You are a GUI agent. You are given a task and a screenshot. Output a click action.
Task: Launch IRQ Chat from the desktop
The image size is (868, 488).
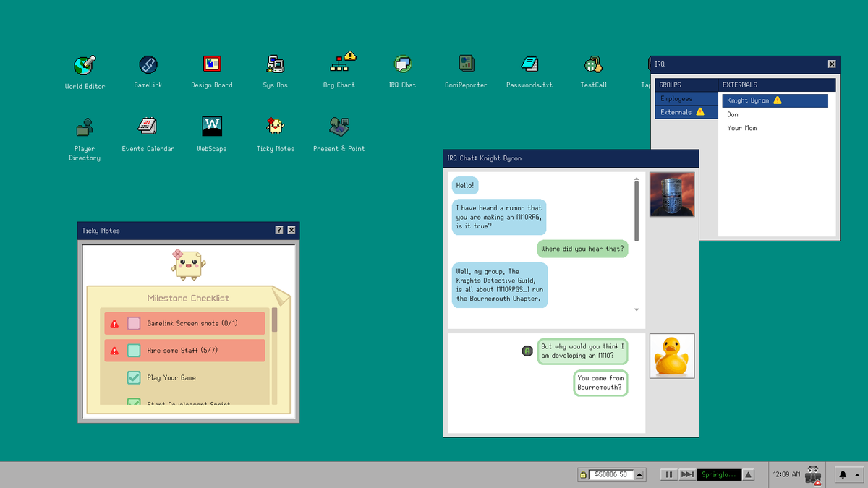click(402, 64)
